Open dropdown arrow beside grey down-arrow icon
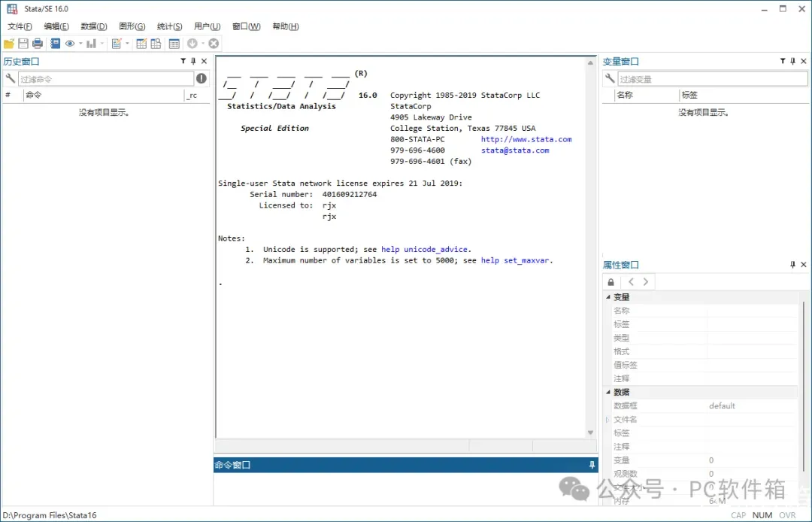Screen dimensions: 812x522 point(203,44)
